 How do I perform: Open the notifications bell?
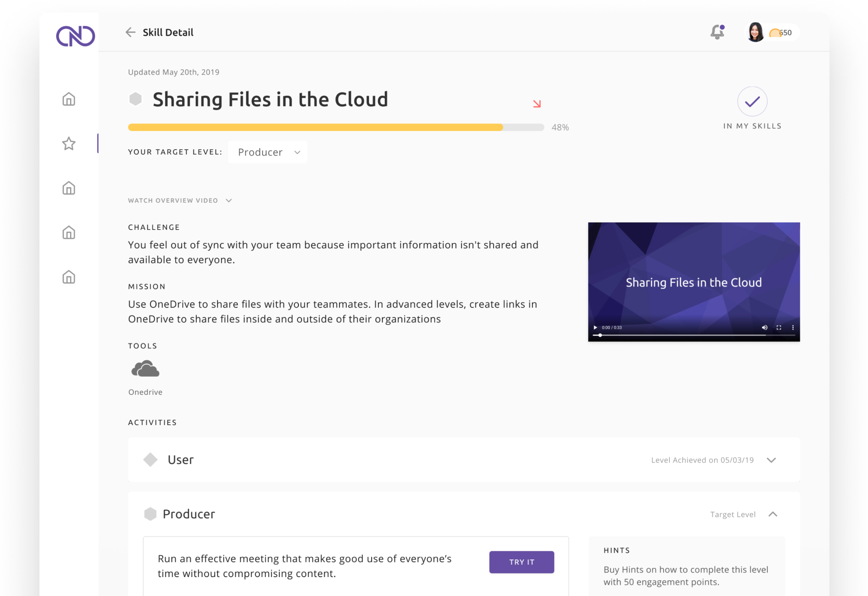coord(717,32)
